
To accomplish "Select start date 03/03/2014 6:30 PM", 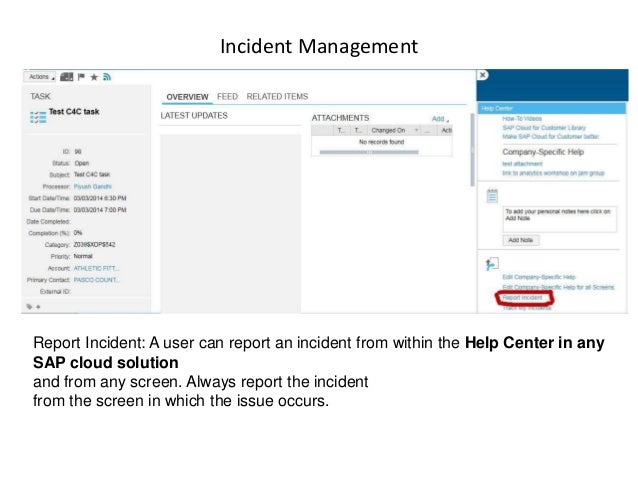I will tap(100, 198).
